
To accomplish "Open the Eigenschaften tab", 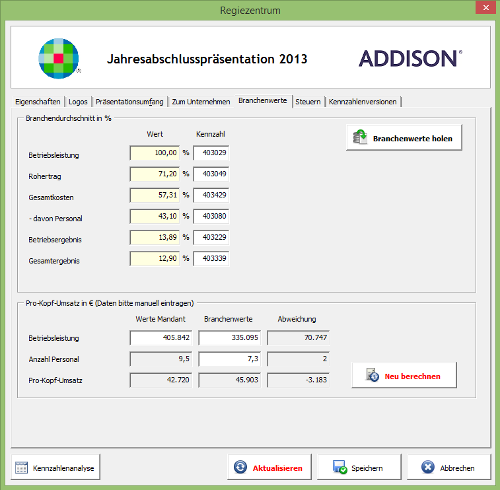I will (38, 102).
